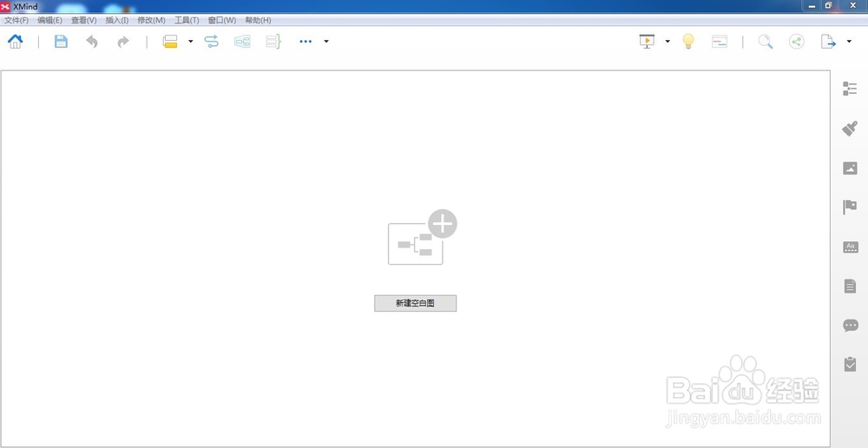Expand the export options arrow
The height and width of the screenshot is (448, 868).
click(x=849, y=41)
